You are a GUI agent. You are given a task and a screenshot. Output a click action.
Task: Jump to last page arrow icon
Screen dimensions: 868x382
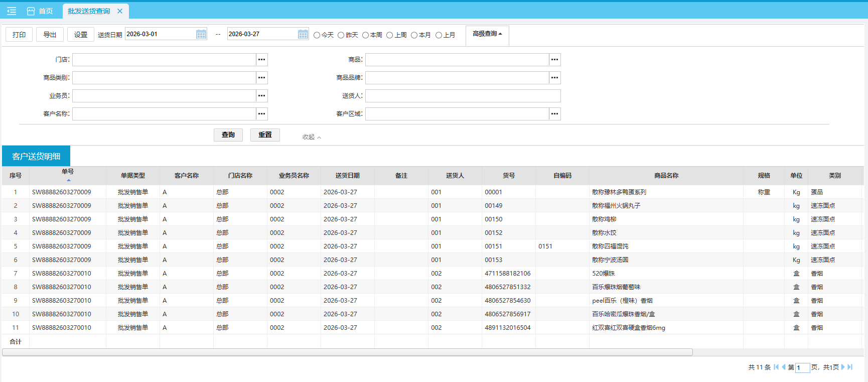pyautogui.click(x=850, y=367)
